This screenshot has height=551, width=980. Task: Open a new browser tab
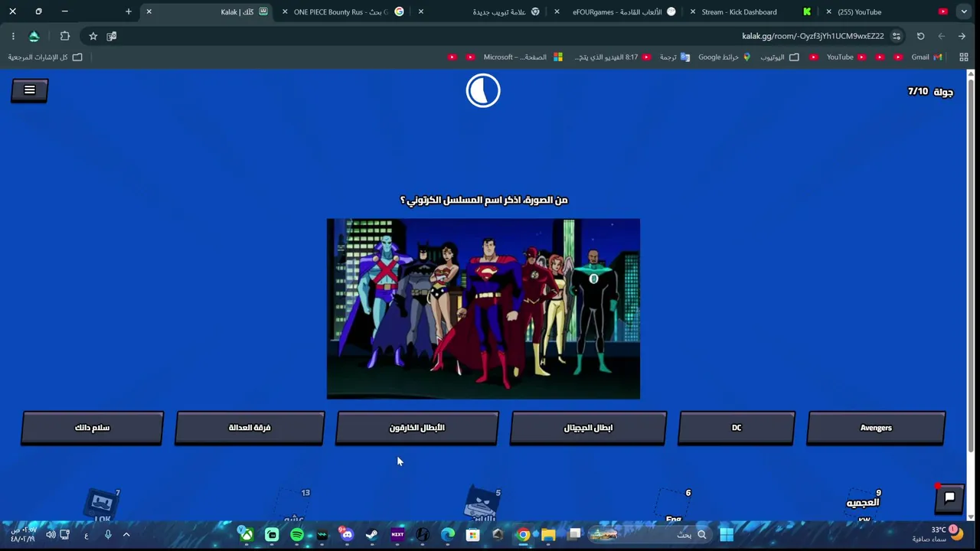129,11
